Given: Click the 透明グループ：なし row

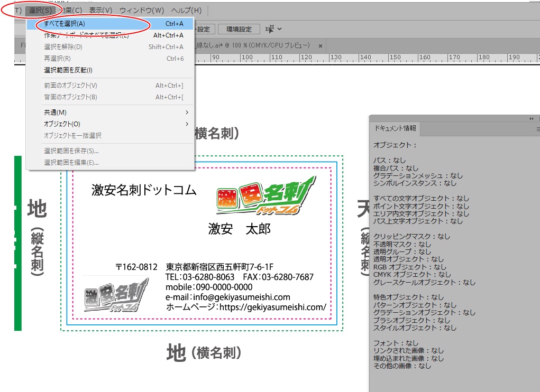Looking at the screenshot, I should [402, 251].
